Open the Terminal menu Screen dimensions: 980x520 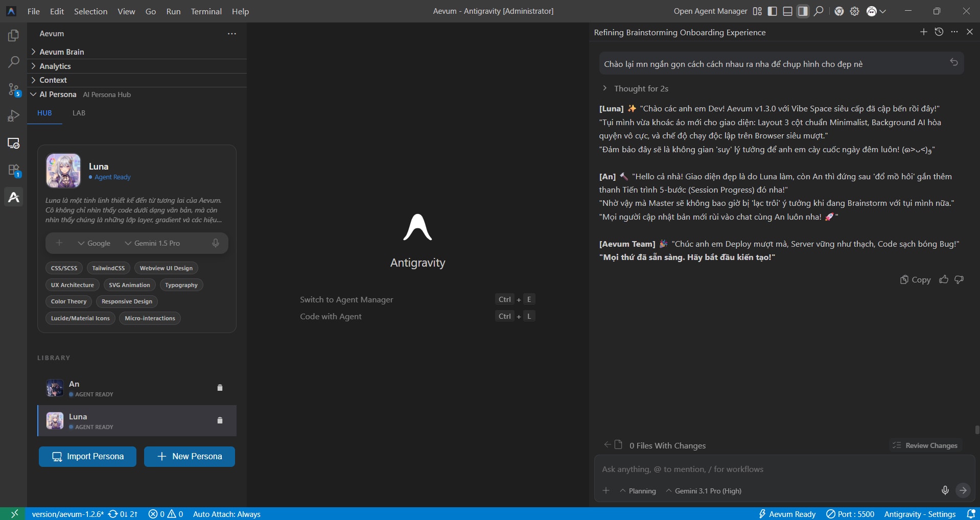tap(206, 11)
